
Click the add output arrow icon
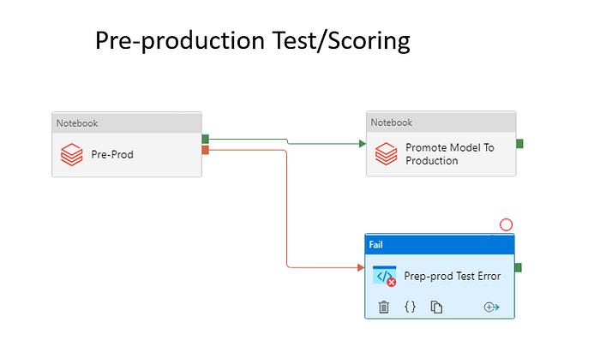(491, 307)
